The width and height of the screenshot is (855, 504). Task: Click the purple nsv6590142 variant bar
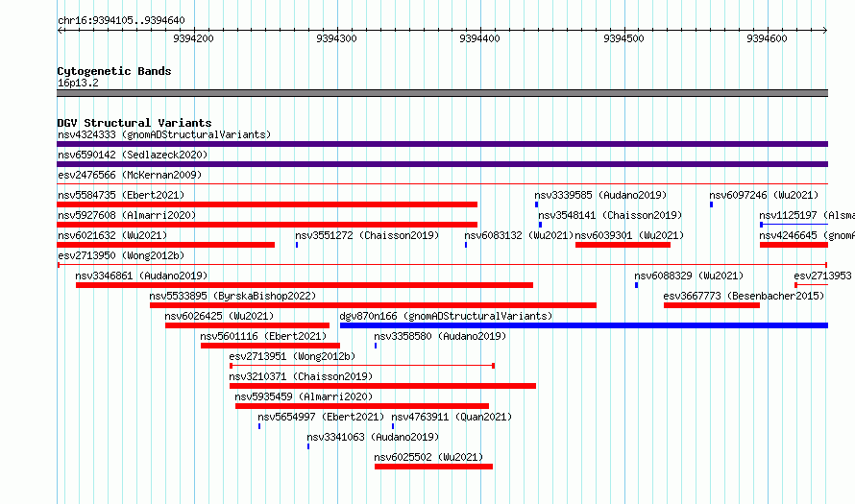[442, 164]
